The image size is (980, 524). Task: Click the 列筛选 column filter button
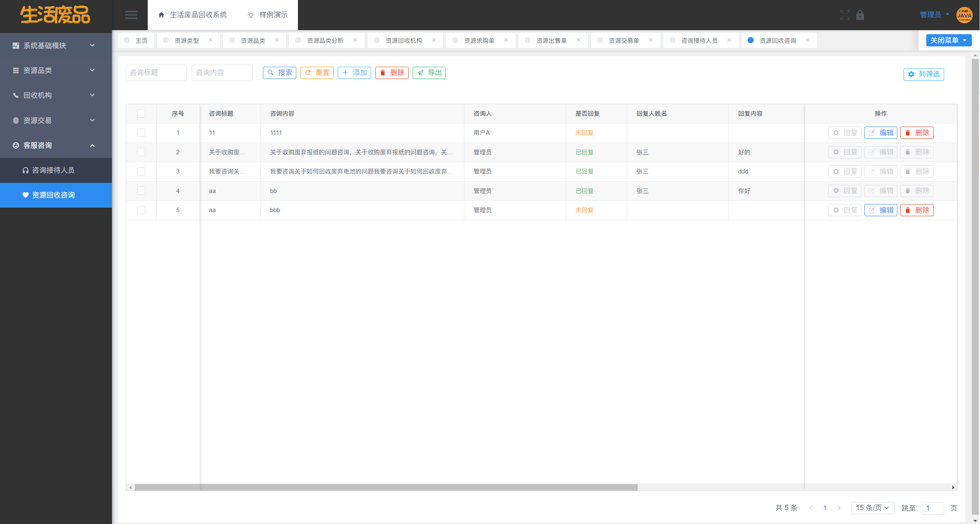[x=923, y=74]
